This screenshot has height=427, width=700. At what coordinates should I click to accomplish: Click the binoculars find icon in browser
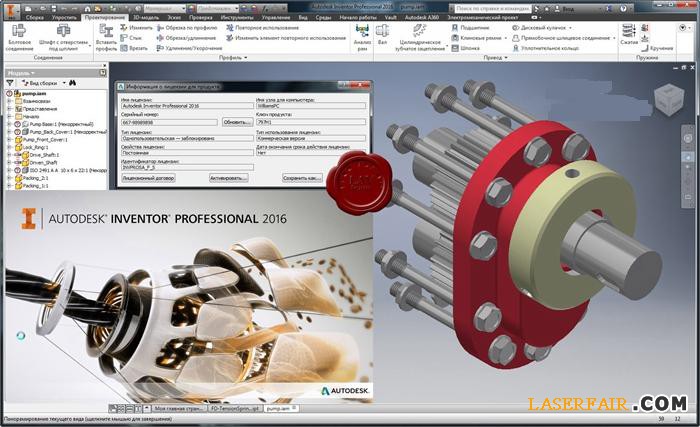coord(73,82)
